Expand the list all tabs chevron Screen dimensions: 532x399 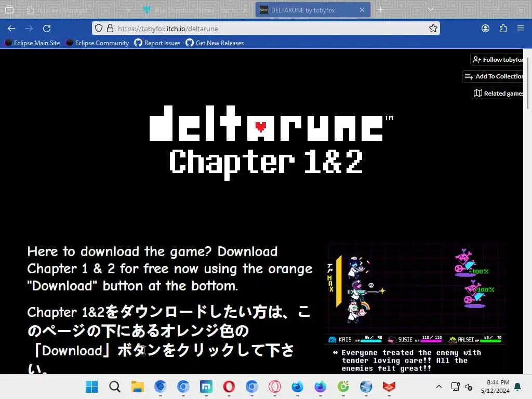coord(431,9)
